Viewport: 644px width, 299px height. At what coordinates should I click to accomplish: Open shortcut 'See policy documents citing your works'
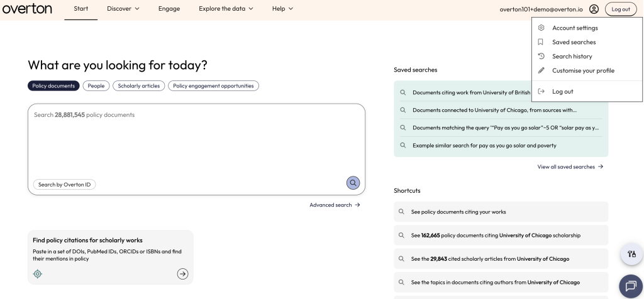(501, 212)
